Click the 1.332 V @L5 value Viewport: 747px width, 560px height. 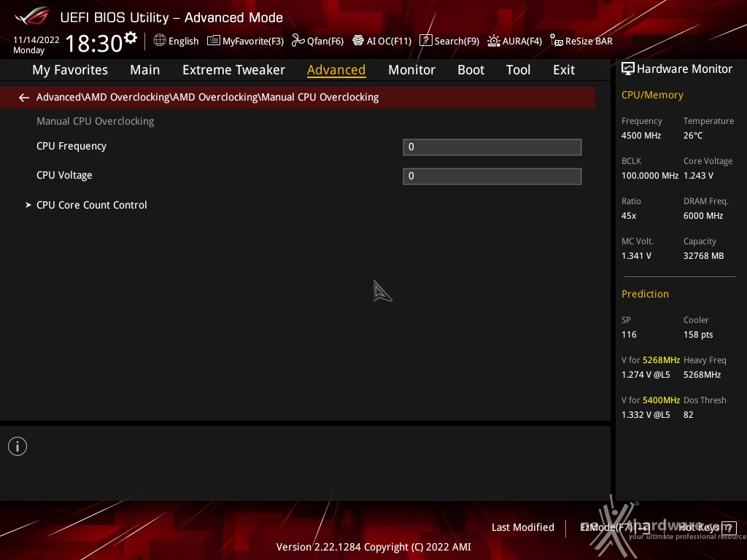[646, 415]
